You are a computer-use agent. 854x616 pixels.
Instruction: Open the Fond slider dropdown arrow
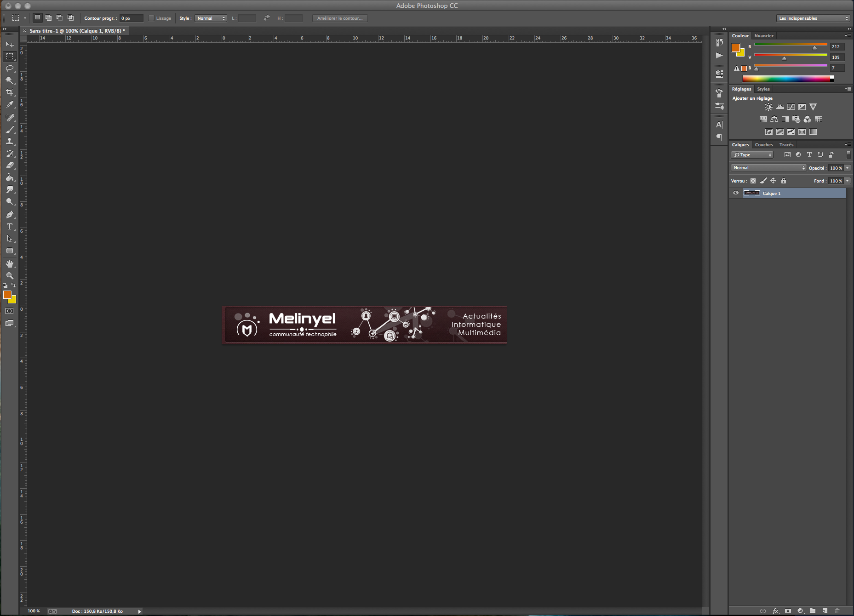(848, 181)
